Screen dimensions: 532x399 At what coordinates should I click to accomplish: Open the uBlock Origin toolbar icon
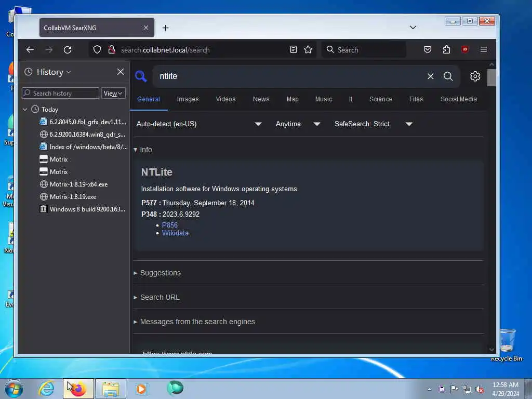(x=465, y=49)
